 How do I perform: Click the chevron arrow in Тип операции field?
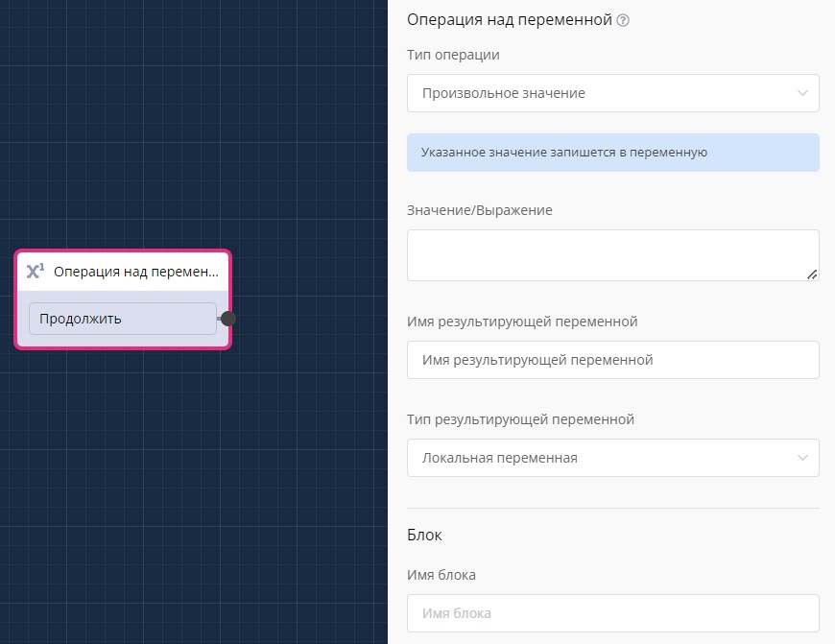(802, 93)
